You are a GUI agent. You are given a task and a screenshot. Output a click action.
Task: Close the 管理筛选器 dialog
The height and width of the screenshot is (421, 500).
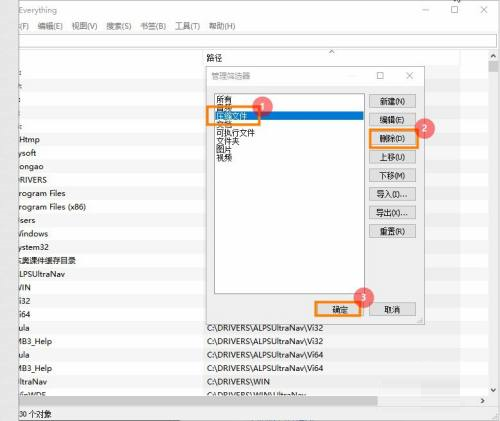click(x=410, y=76)
